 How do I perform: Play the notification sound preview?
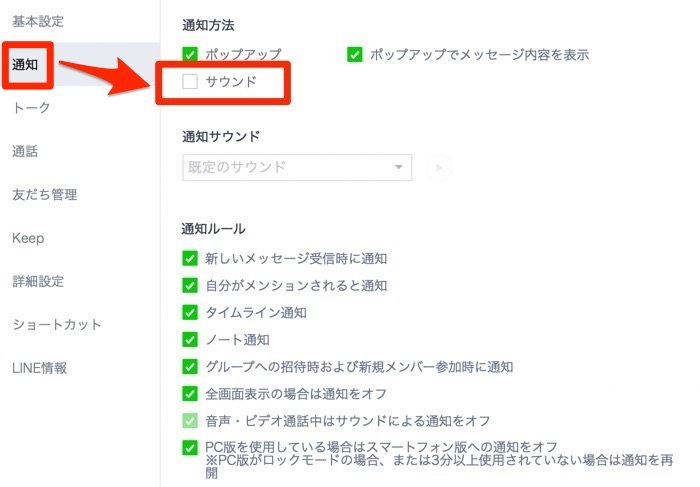(438, 168)
